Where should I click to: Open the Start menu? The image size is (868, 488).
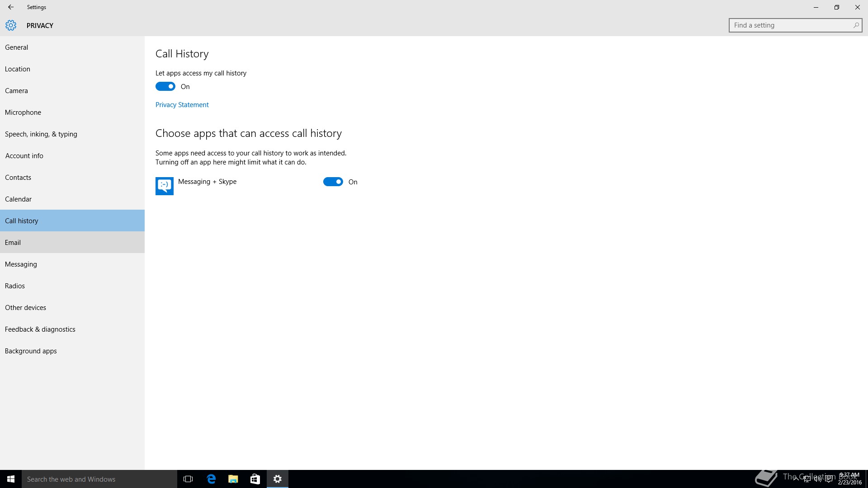(11, 479)
